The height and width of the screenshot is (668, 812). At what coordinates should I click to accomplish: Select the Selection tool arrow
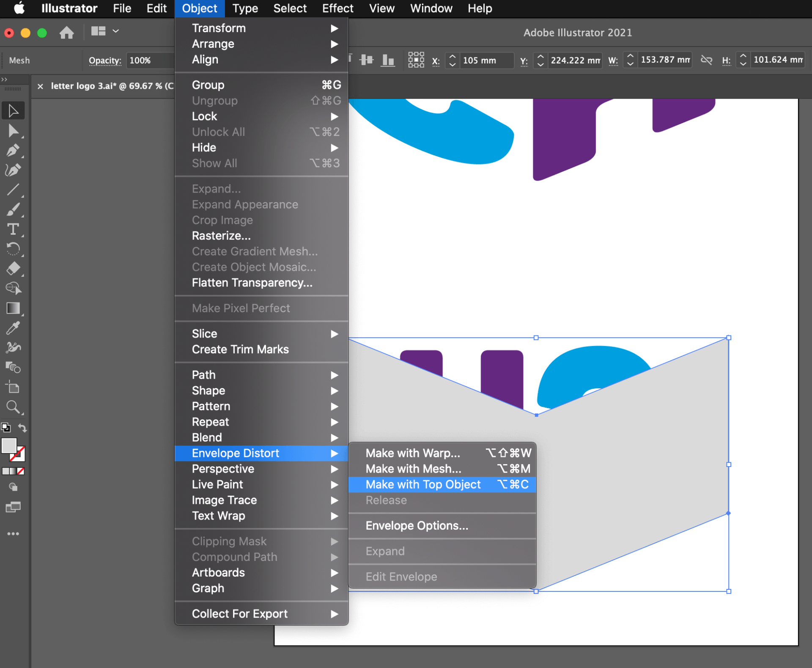13,111
